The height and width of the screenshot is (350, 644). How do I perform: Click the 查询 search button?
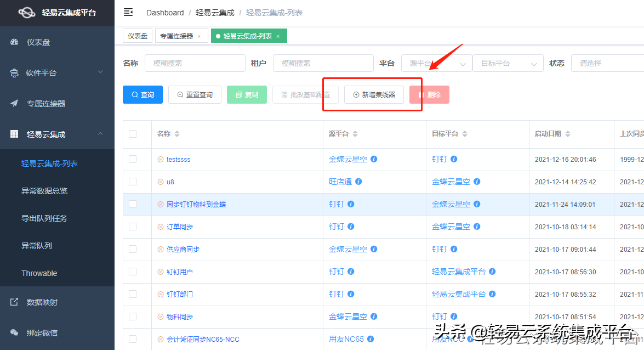[x=143, y=94]
